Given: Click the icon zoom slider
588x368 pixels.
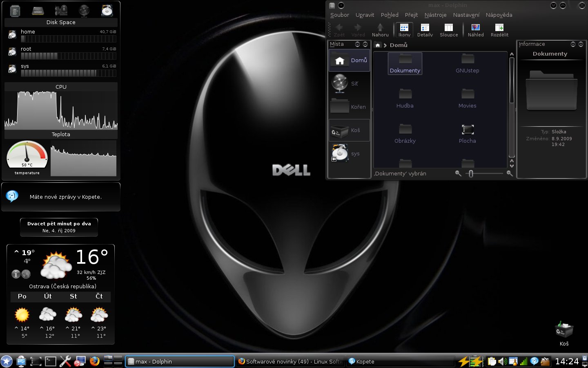Looking at the screenshot, I should point(484,173).
